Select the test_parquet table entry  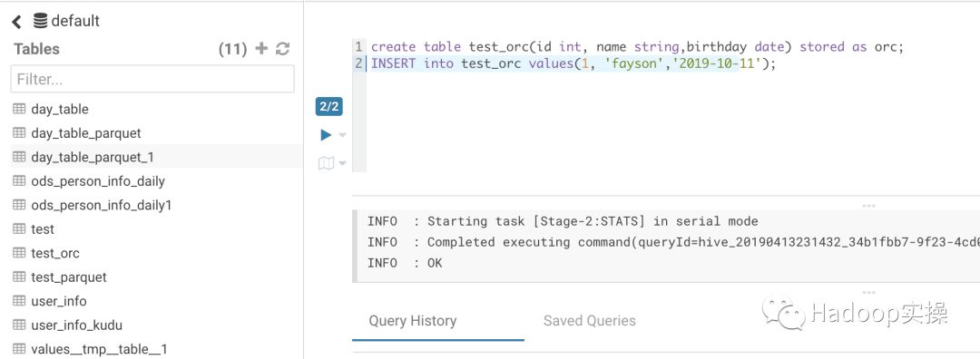pyautogui.click(x=69, y=277)
